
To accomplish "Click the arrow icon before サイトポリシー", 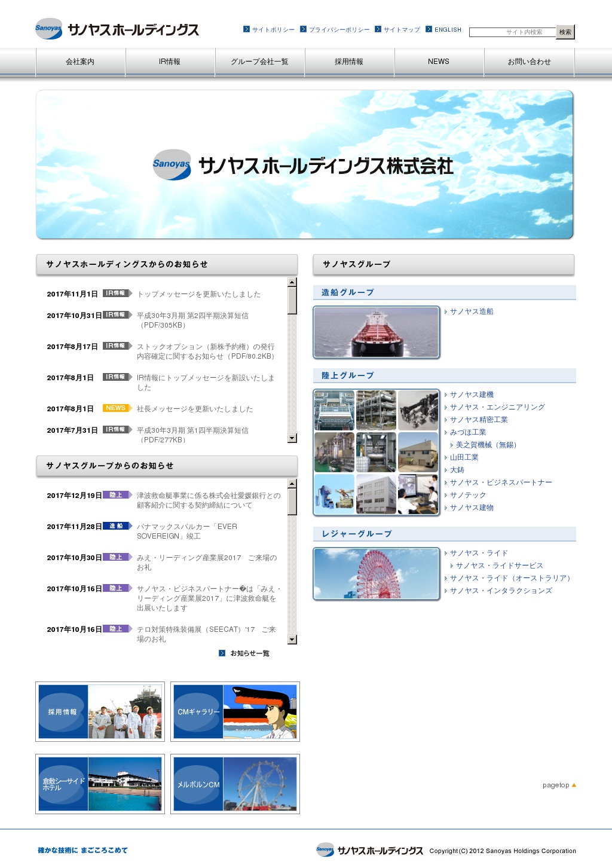I will click(x=246, y=29).
